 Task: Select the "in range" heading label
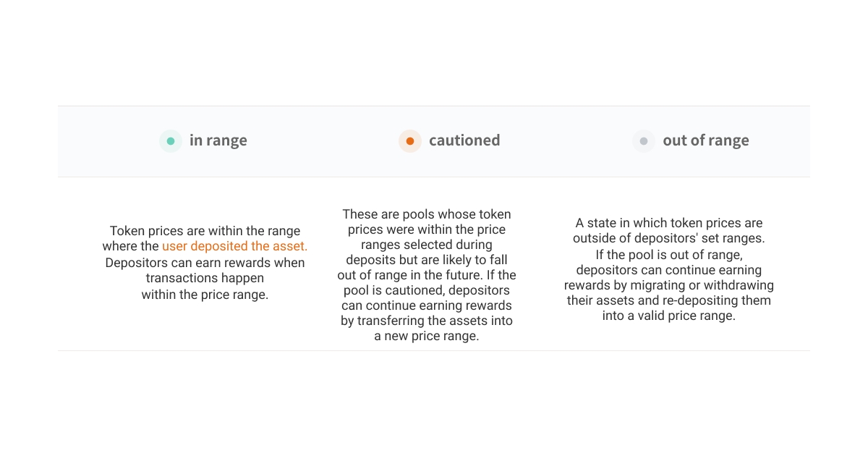(218, 141)
